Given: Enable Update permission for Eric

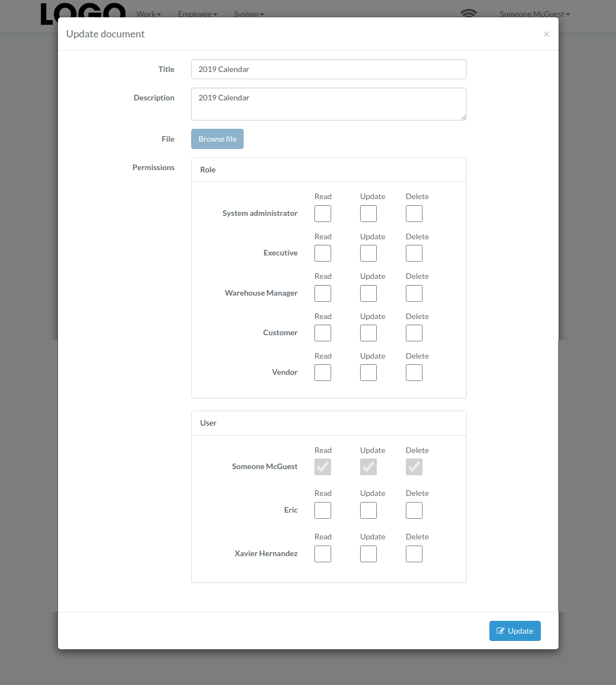Looking at the screenshot, I should pyautogui.click(x=368, y=510).
